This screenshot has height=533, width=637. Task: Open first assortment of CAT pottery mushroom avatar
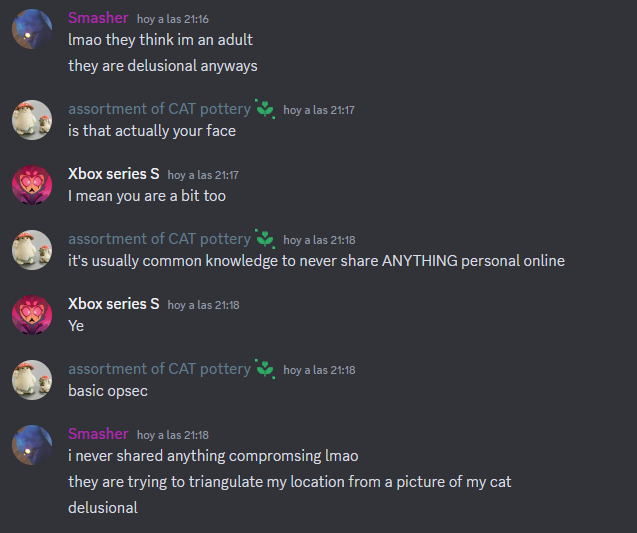[32, 120]
